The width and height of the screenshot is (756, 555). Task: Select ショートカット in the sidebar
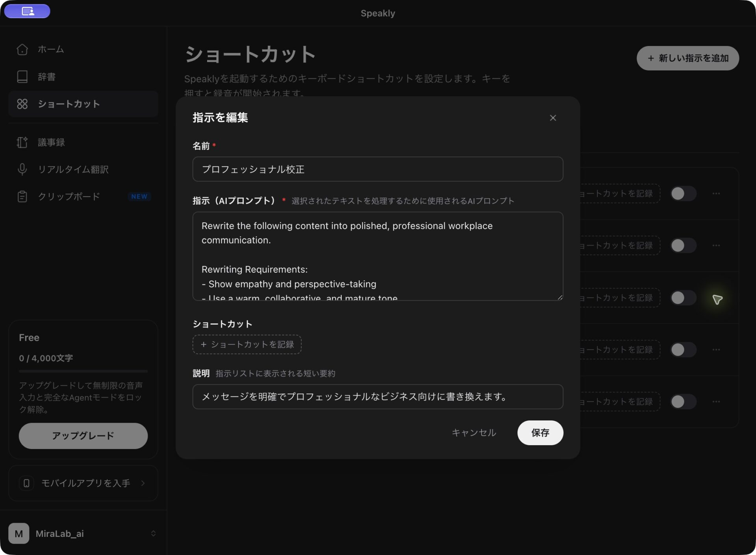click(x=83, y=104)
